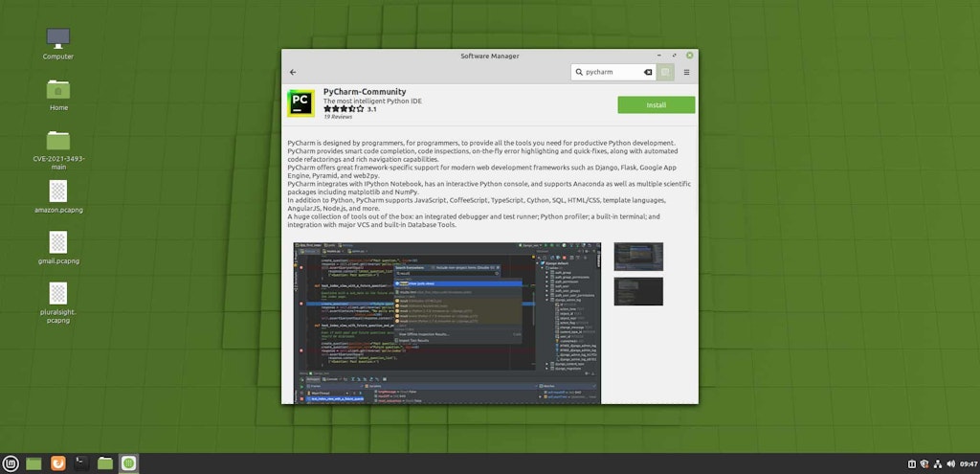Open the clipboard tray icon
980x474 pixels.
pos(911,464)
